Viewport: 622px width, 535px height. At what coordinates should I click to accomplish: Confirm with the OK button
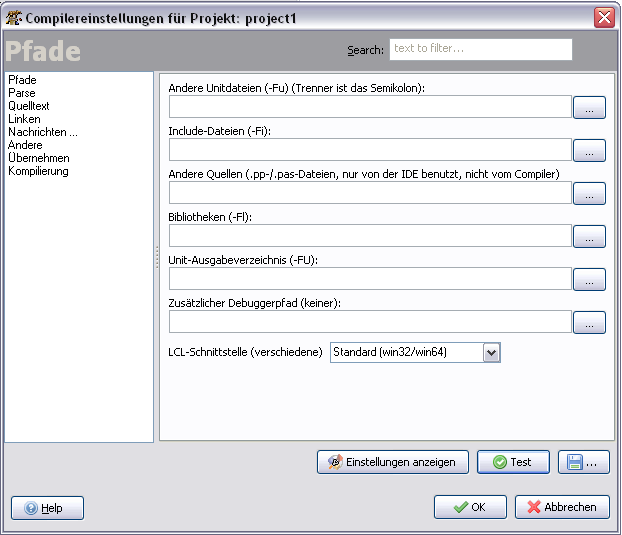470,507
